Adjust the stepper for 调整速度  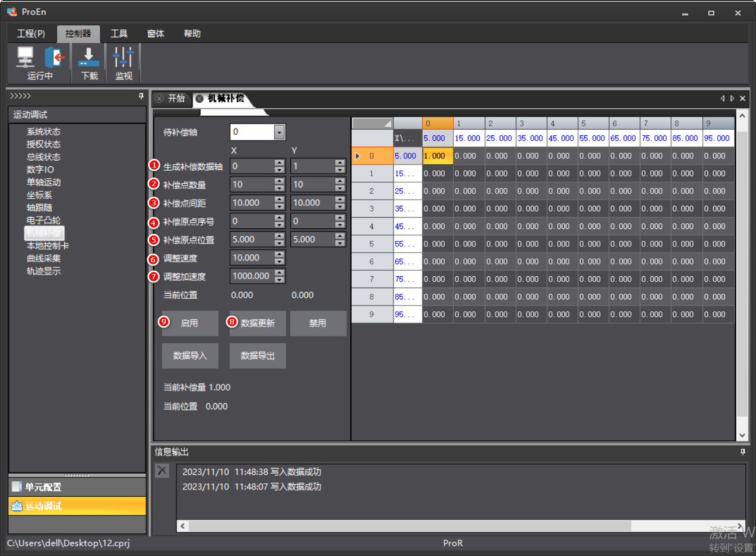280,258
